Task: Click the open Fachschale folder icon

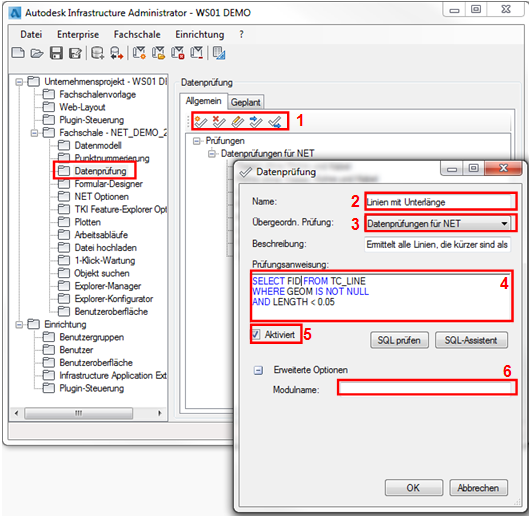Action: [x=158, y=53]
